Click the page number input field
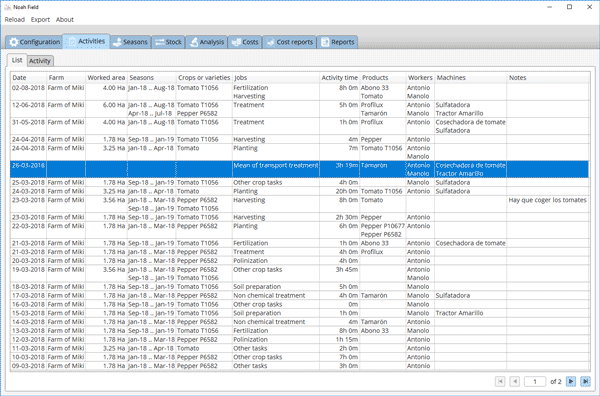600x396 pixels. coord(535,381)
